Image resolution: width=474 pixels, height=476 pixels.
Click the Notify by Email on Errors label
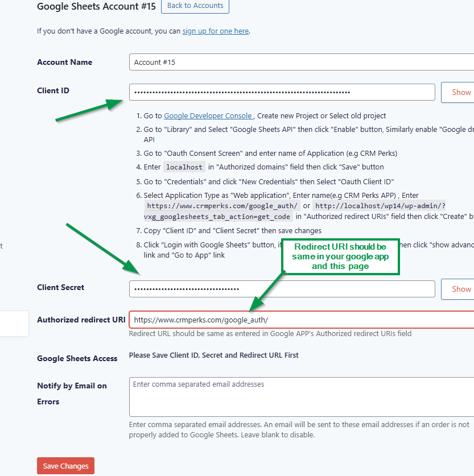pos(72,394)
